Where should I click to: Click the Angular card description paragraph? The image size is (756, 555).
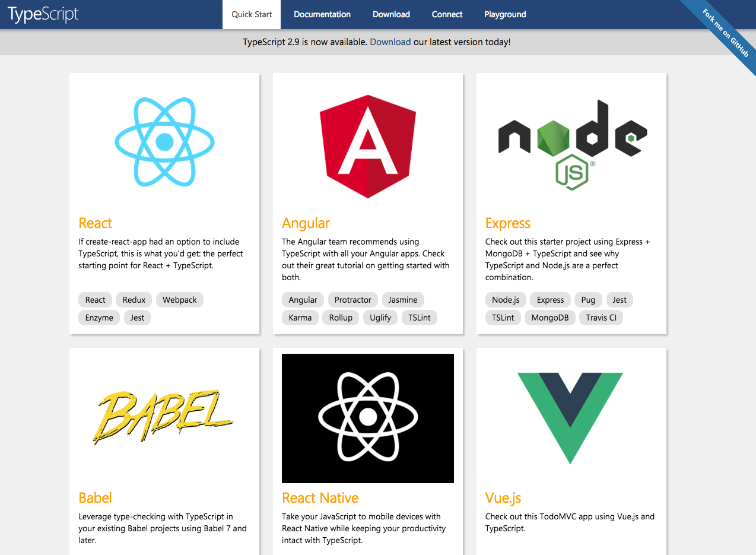366,259
